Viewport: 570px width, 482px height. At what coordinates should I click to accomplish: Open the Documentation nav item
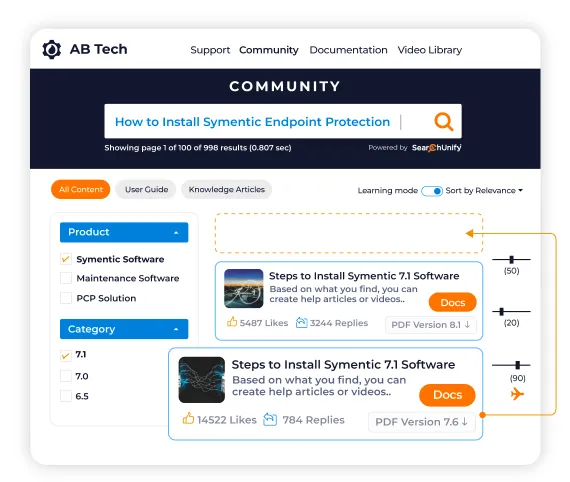(x=348, y=50)
